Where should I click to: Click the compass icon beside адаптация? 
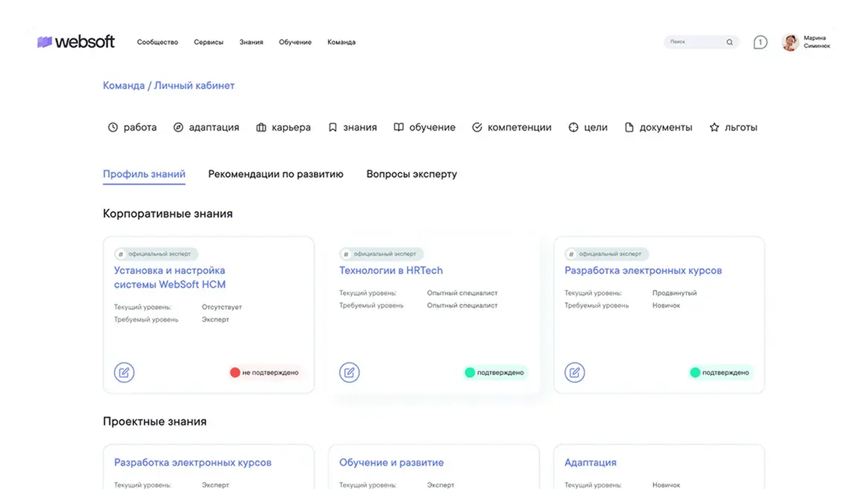178,128
